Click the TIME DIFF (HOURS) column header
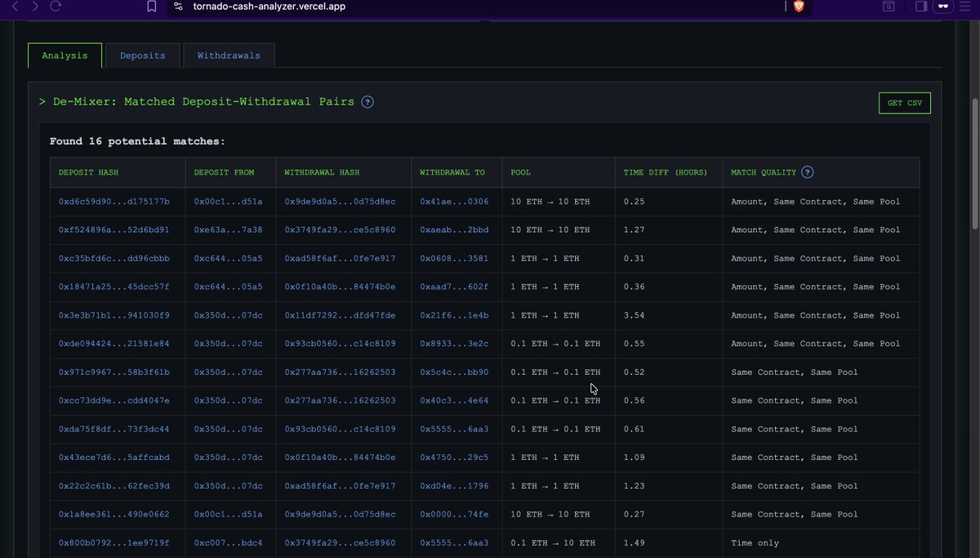The width and height of the screenshot is (980, 558). (x=665, y=172)
